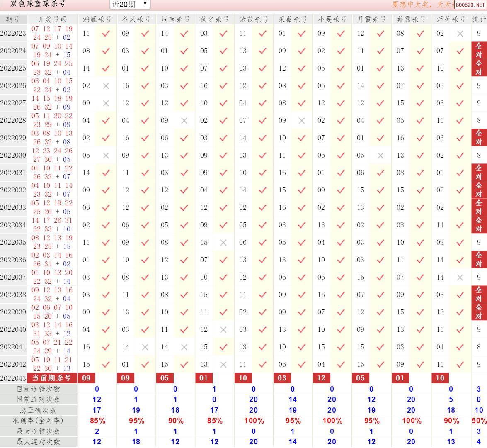The height and width of the screenshot is (448, 487).
Task: Click the checkmark in 小旻杀号 for 2022031
Action: point(341,173)
